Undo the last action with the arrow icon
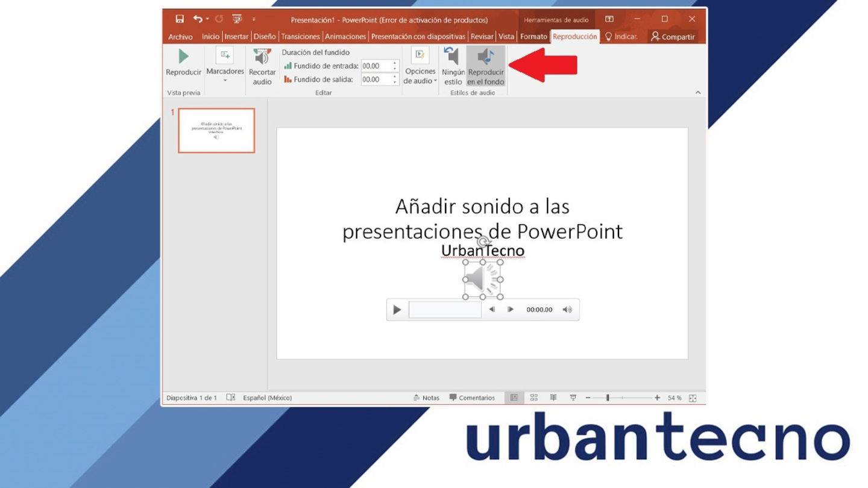 197,19
